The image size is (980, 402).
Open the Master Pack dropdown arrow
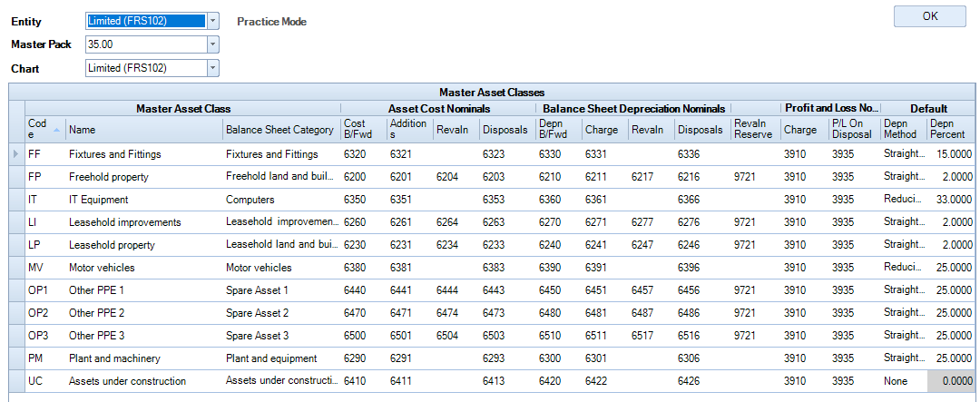213,44
